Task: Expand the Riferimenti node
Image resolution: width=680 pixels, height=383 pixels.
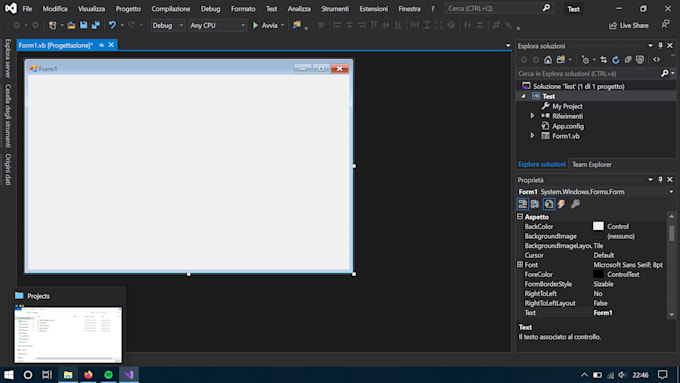Action: pos(533,116)
